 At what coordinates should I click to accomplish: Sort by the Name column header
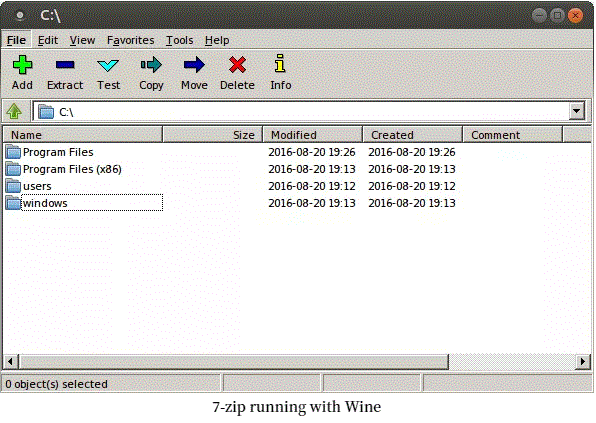click(x=83, y=135)
